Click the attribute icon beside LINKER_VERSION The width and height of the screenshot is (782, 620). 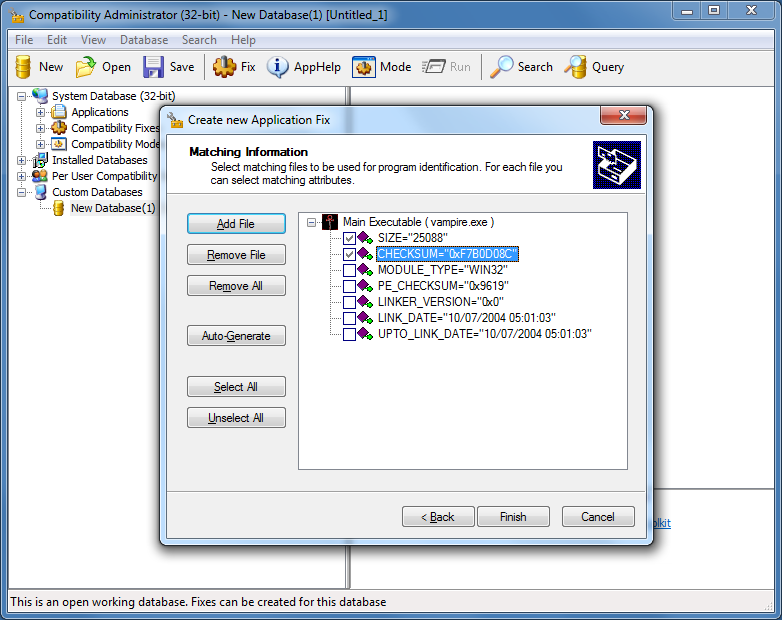click(x=365, y=302)
